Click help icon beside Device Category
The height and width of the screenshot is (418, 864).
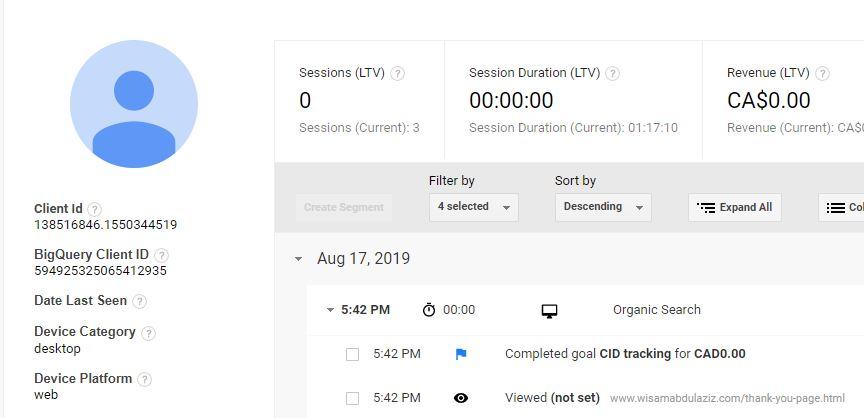point(148,333)
